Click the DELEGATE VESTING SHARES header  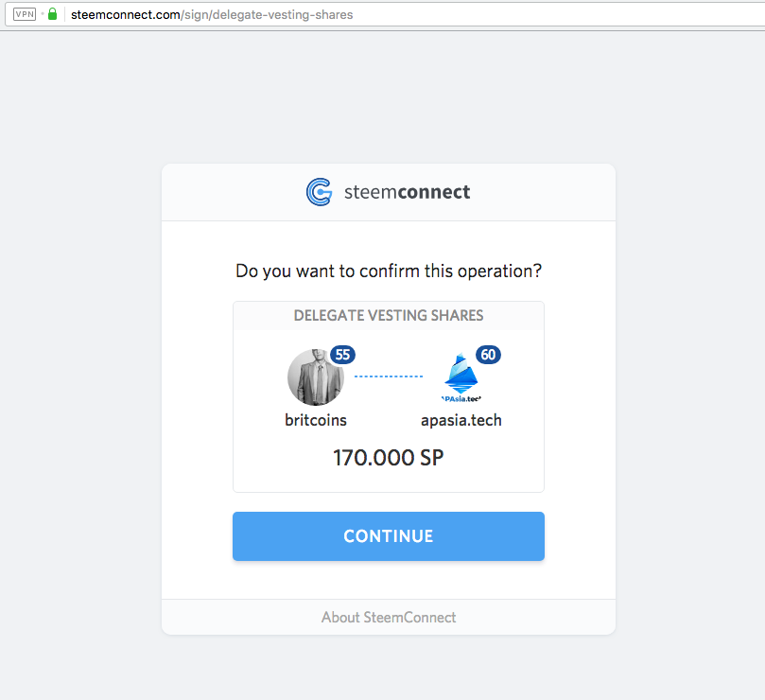389,315
